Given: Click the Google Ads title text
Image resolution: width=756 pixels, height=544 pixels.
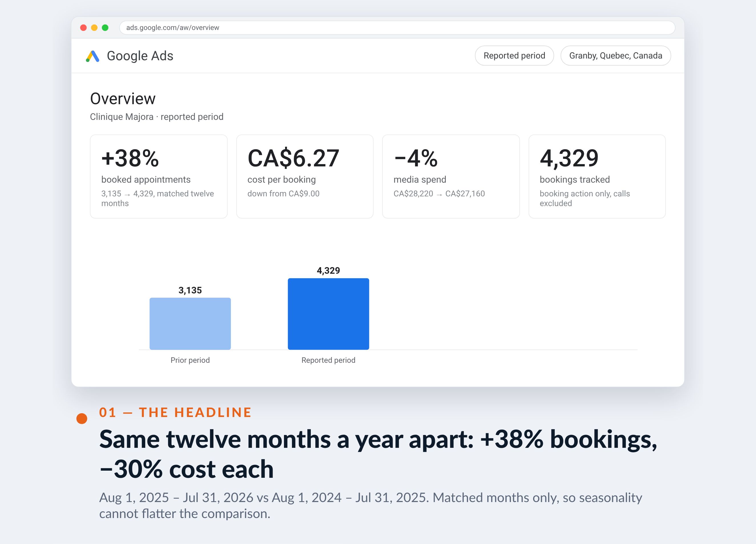Looking at the screenshot, I should [140, 56].
